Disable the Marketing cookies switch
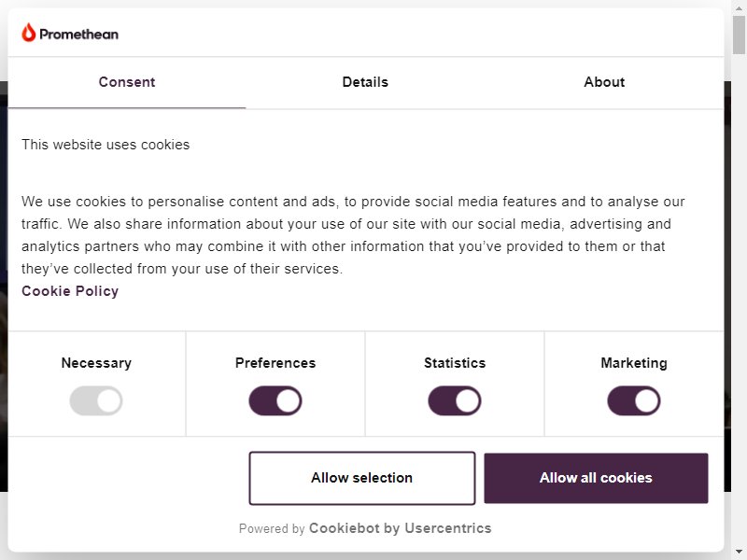 click(x=634, y=400)
